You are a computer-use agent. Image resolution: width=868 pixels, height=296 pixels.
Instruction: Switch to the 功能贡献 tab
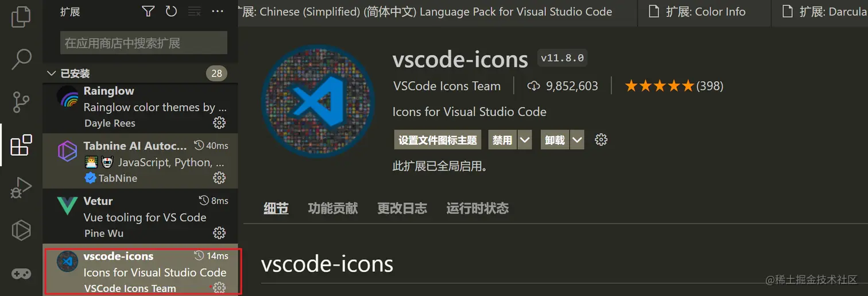point(333,208)
